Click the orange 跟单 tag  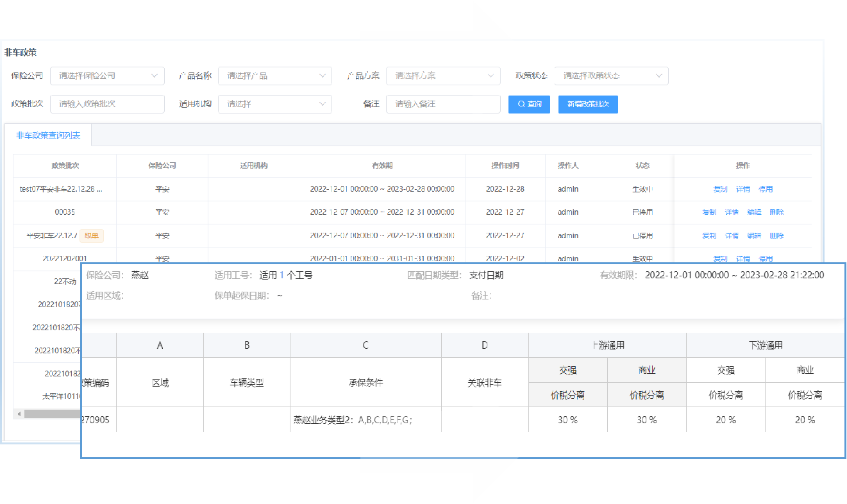pos(92,236)
